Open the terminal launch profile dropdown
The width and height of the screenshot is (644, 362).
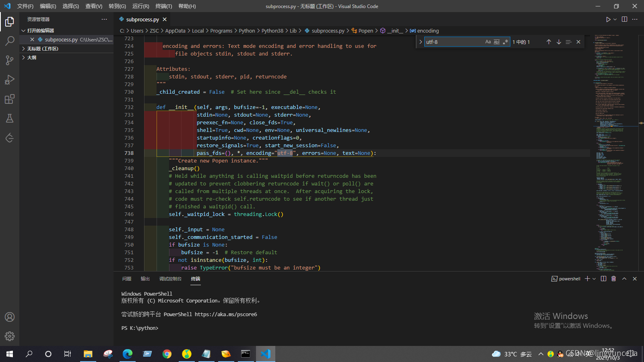pos(594,279)
